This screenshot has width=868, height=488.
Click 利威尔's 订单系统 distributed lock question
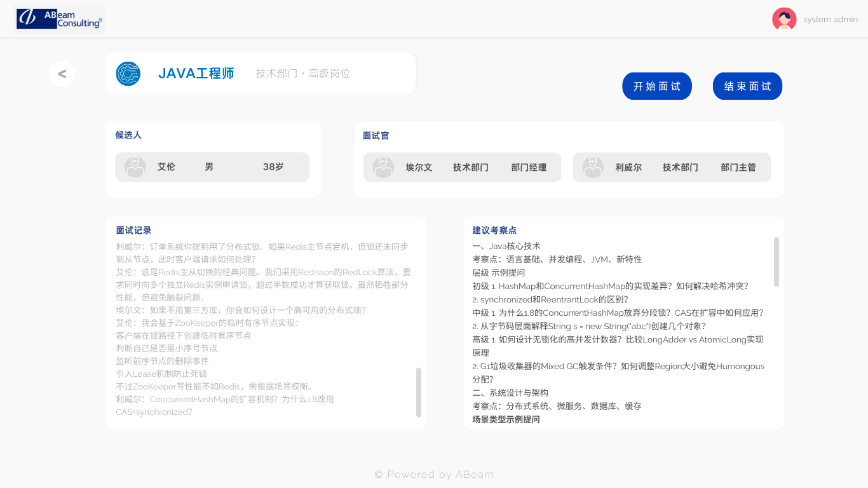[262, 253]
